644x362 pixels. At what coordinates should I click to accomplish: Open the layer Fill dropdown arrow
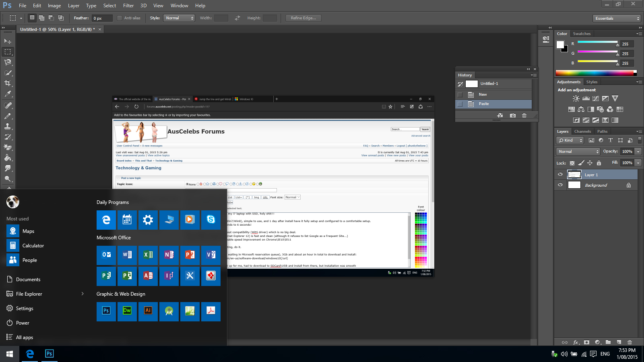click(638, 163)
